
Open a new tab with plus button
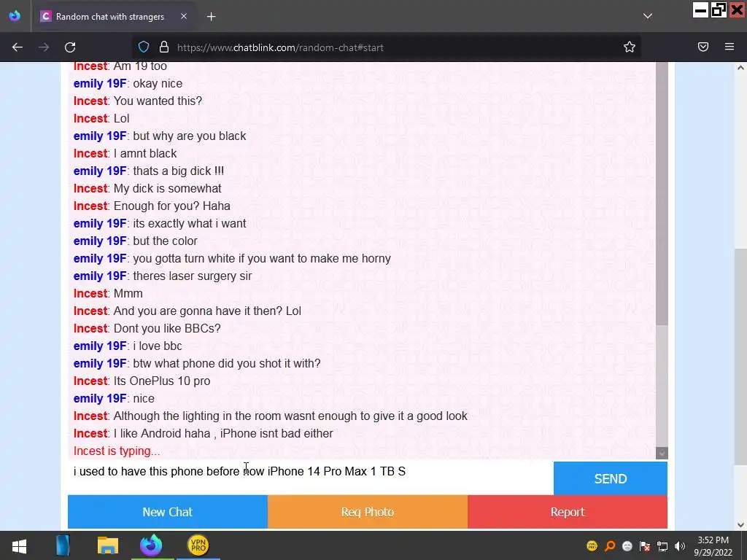[x=211, y=17]
